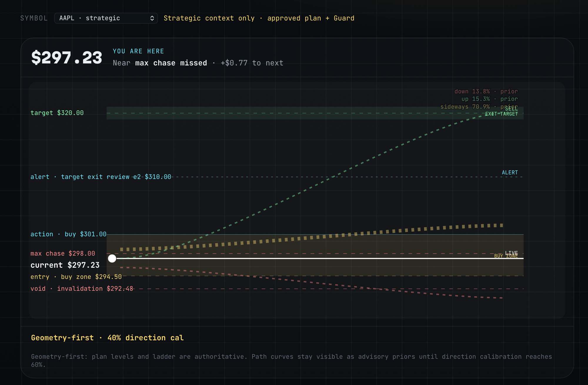The height and width of the screenshot is (385, 588).
Task: Click the $297.23 headline price
Action: tap(66, 58)
